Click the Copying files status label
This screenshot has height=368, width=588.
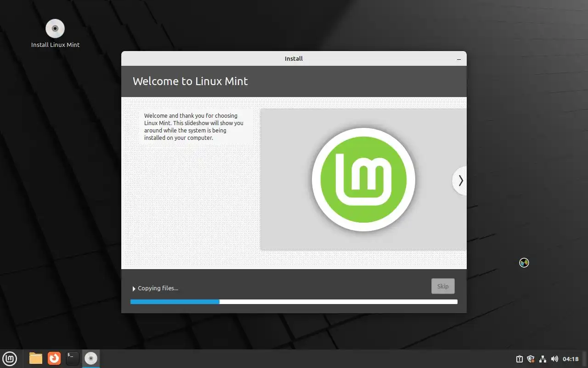tap(158, 288)
